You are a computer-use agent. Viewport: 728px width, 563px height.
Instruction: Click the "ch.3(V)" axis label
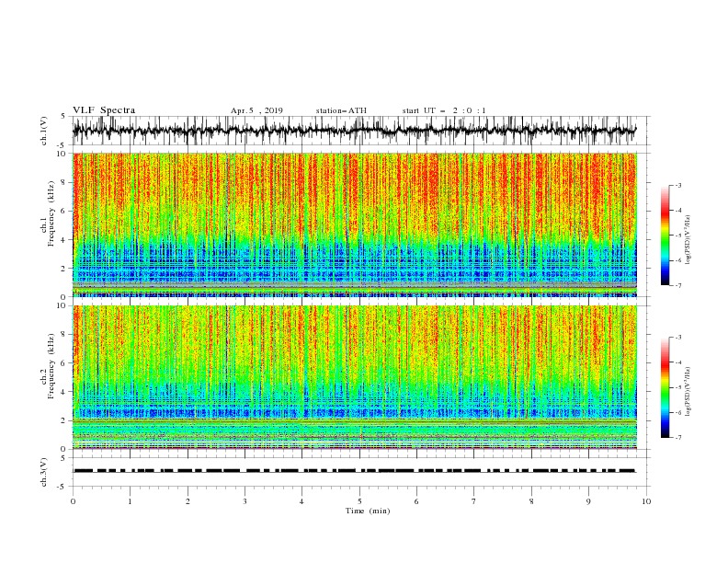click(44, 472)
